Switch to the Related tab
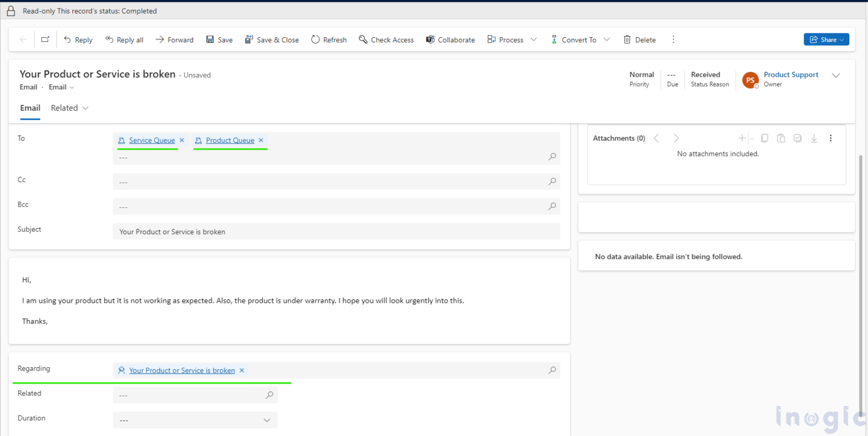The height and width of the screenshot is (436, 868). pyautogui.click(x=64, y=108)
